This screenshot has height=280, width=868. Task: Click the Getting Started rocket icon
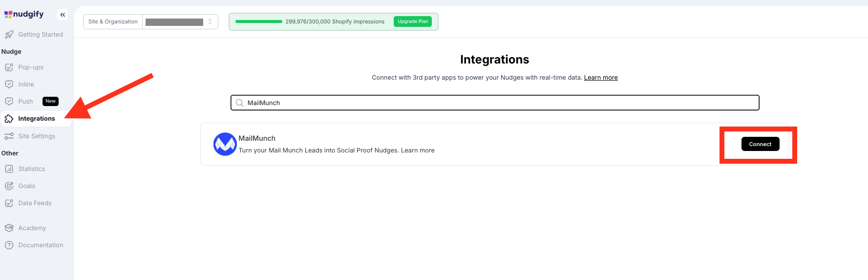click(9, 35)
